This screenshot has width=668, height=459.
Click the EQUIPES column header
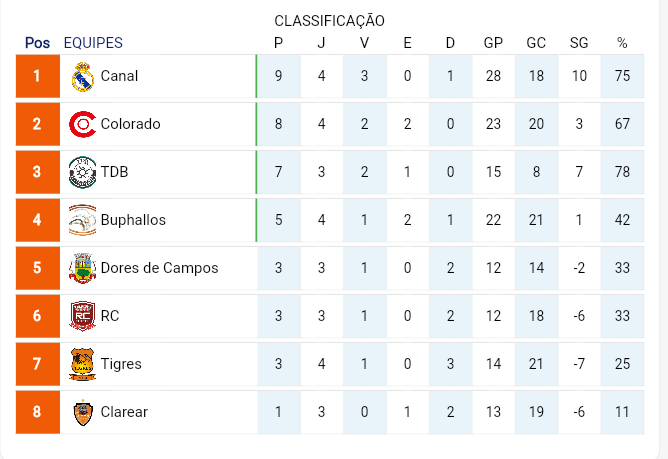coord(93,43)
